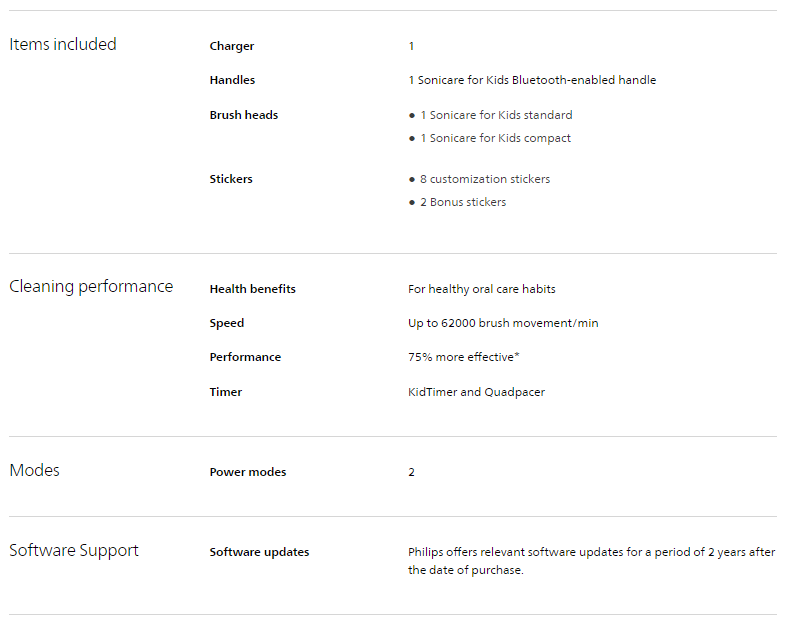Select the Sonicare for Kids standard bullet
Image resolution: width=788 pixels, height=627 pixels.
496,115
